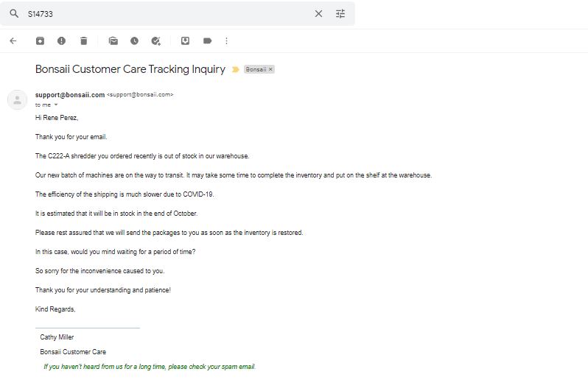Viewport: 588px width, 380px height.
Task: Report this email as spam
Action: tap(61, 41)
